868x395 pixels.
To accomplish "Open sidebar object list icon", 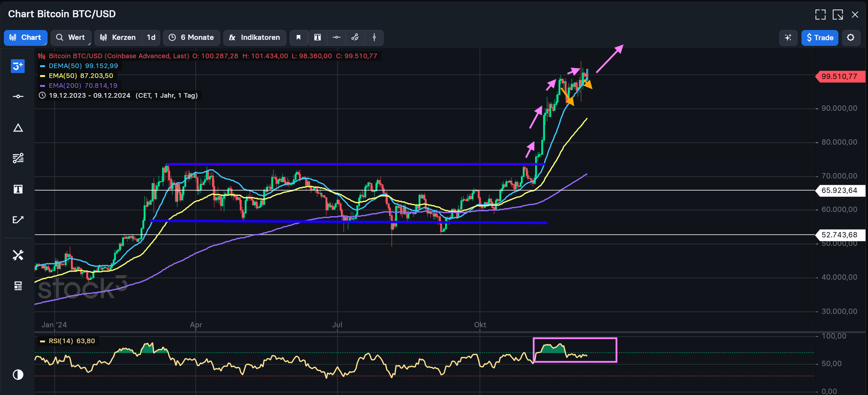I will click(x=18, y=286).
